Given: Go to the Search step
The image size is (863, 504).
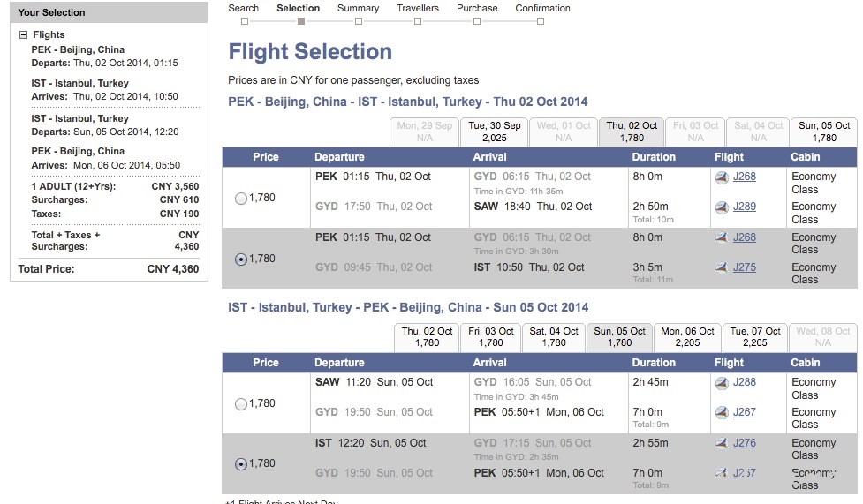Looking at the screenshot, I should (x=244, y=9).
